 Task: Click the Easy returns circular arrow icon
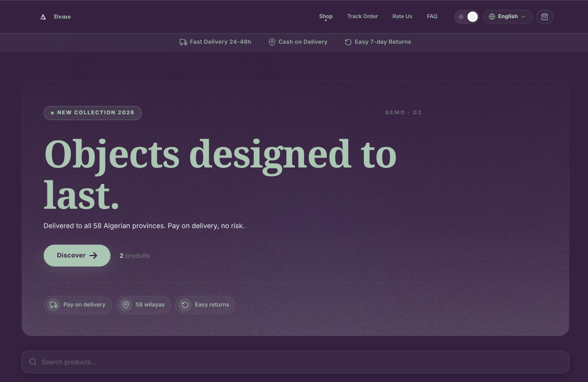[x=185, y=305]
